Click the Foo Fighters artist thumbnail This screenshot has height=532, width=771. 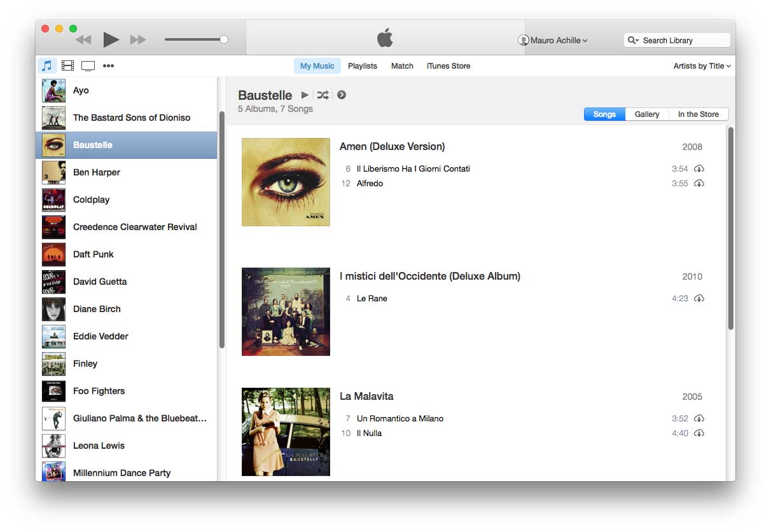(x=53, y=391)
